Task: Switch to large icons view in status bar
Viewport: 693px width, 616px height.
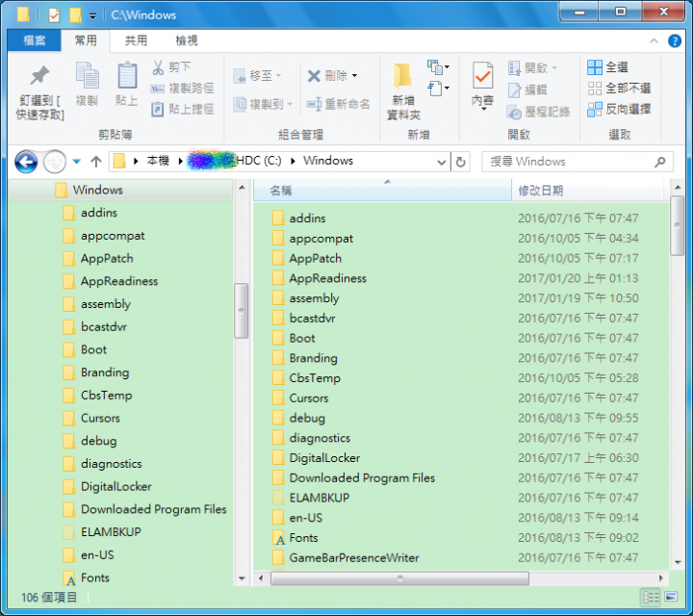Action: pos(671,598)
